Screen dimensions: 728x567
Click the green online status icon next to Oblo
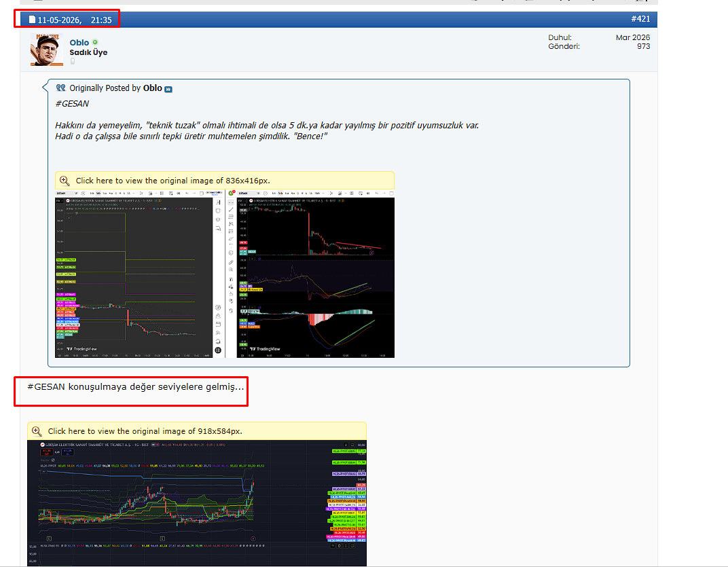pos(95,42)
